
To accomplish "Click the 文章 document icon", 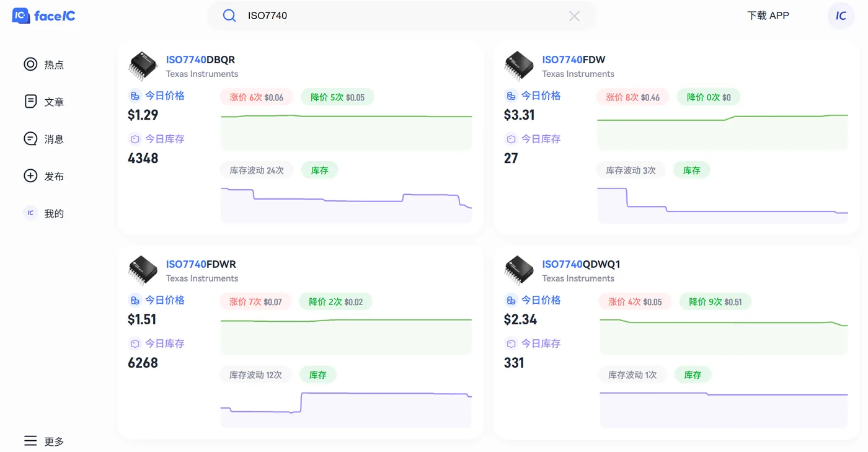I will pos(30,101).
